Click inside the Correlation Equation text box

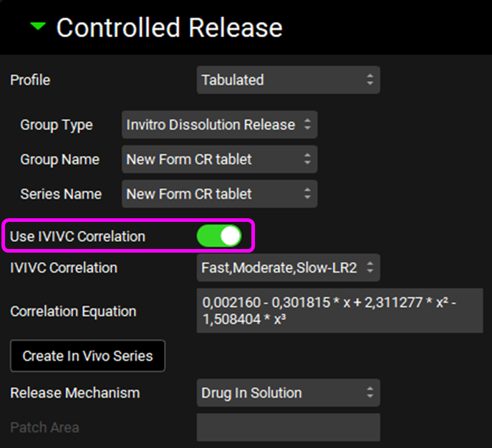click(x=339, y=311)
